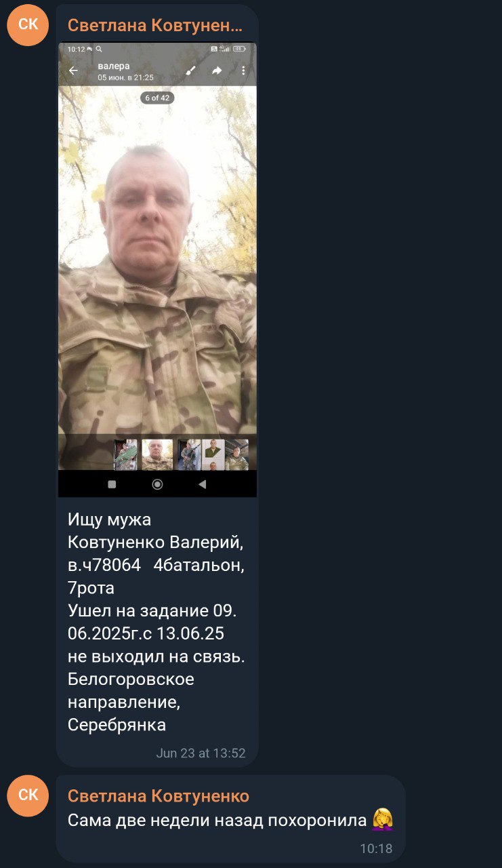Select the brush edit icon
The height and width of the screenshot is (868, 502).
[191, 71]
